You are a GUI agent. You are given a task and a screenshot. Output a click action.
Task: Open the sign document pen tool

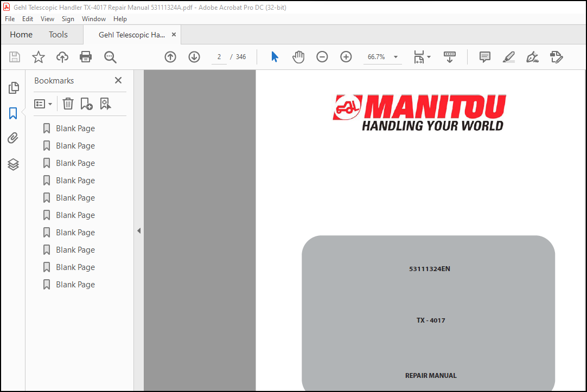532,57
